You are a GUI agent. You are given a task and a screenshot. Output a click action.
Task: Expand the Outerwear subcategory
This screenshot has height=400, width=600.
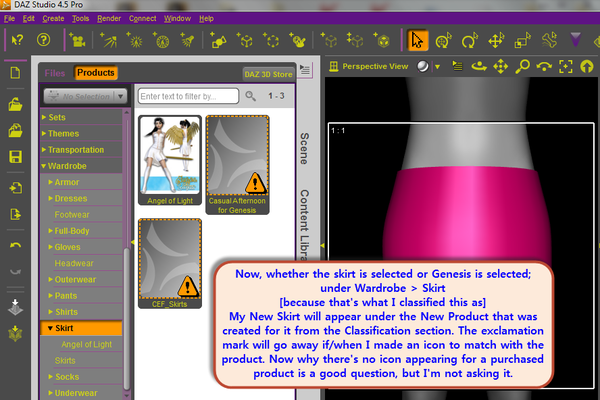(x=51, y=279)
